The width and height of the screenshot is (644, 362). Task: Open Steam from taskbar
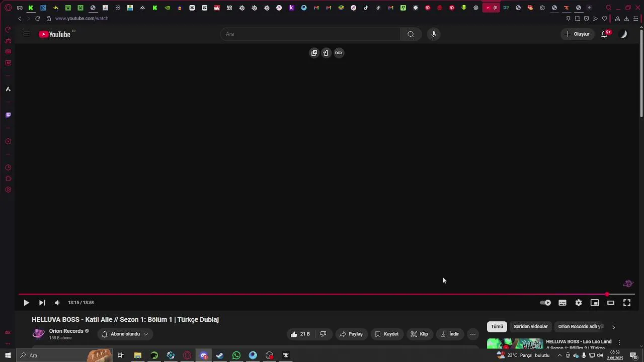220,355
